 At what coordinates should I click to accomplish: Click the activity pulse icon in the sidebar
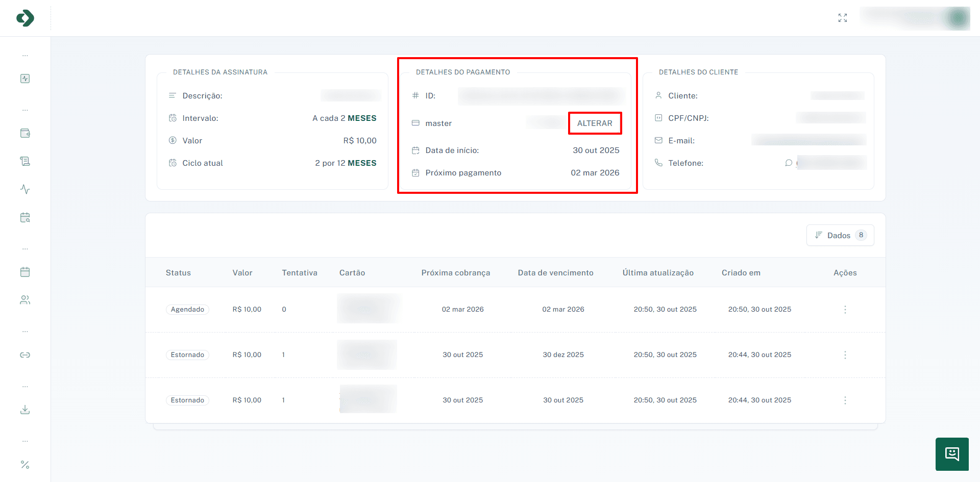click(24, 189)
